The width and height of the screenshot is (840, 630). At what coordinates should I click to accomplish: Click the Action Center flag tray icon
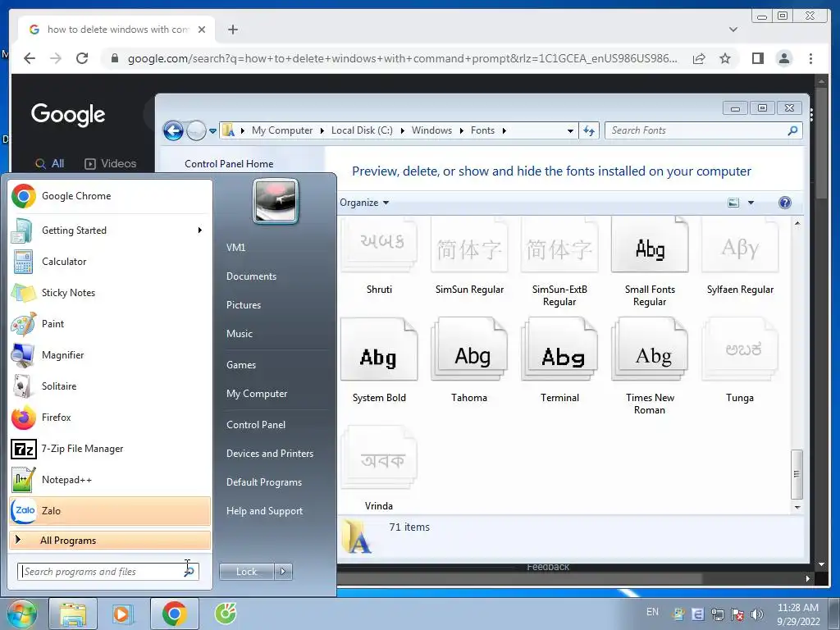[737, 614]
